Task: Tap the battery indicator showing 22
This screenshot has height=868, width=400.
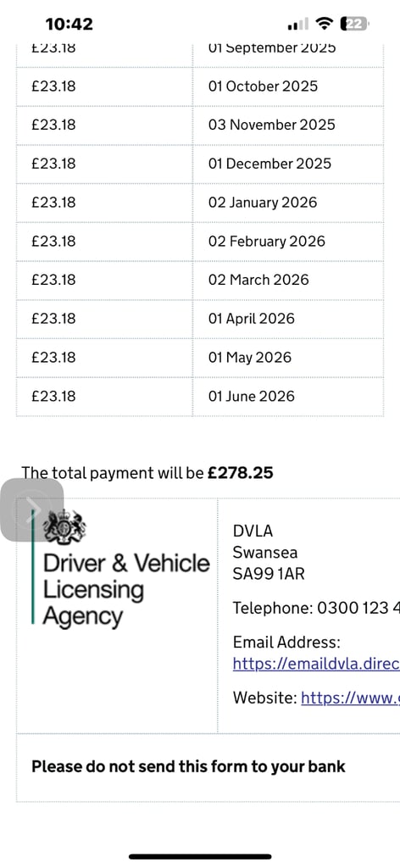Action: [355, 23]
